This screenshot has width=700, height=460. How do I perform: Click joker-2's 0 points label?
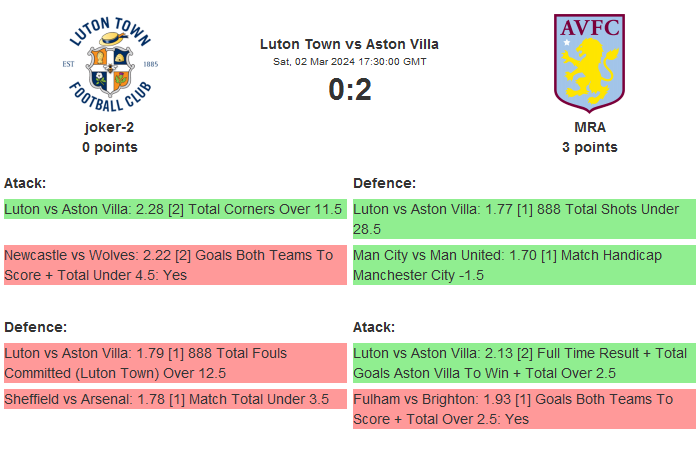[x=110, y=147]
